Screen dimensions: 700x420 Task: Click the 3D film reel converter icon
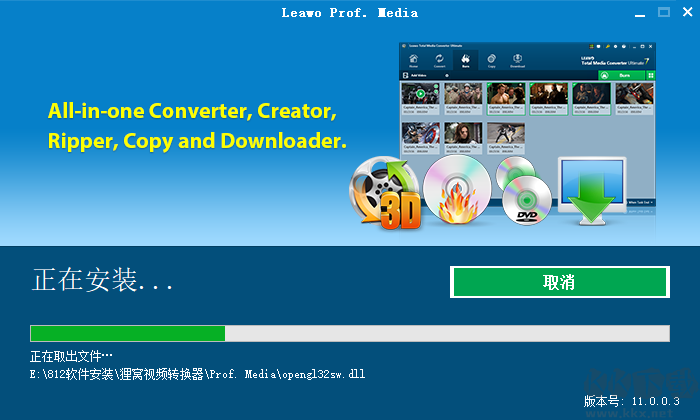pos(385,193)
